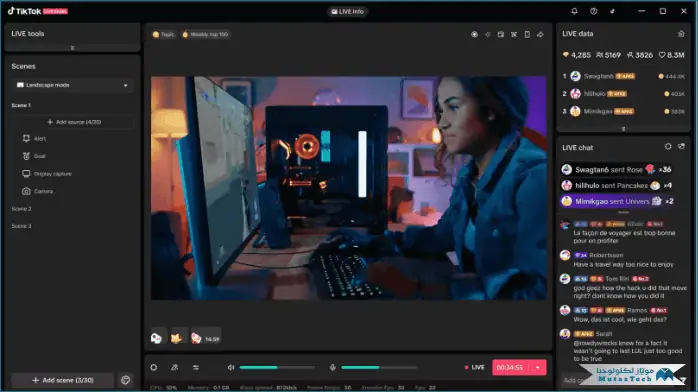Open the dropdown arrow beside live timer
This screenshot has height=392, width=698.
click(538, 368)
